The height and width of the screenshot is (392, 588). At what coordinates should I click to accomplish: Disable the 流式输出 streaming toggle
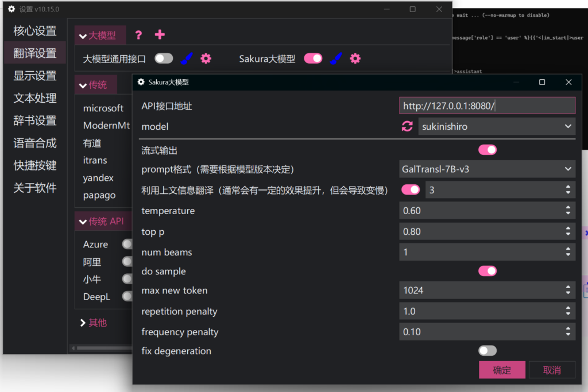[488, 150]
